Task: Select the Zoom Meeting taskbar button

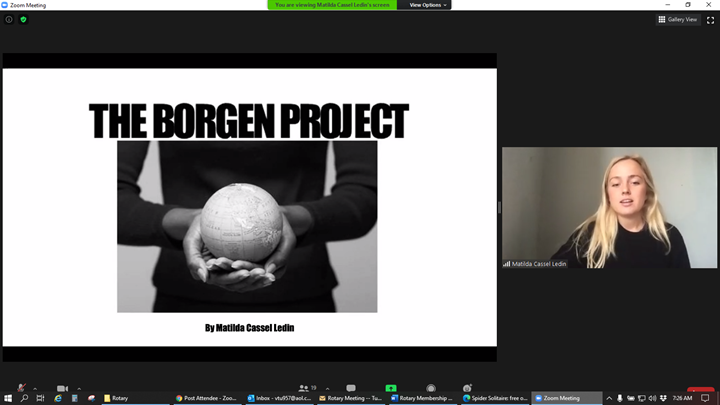Action: 567,398
